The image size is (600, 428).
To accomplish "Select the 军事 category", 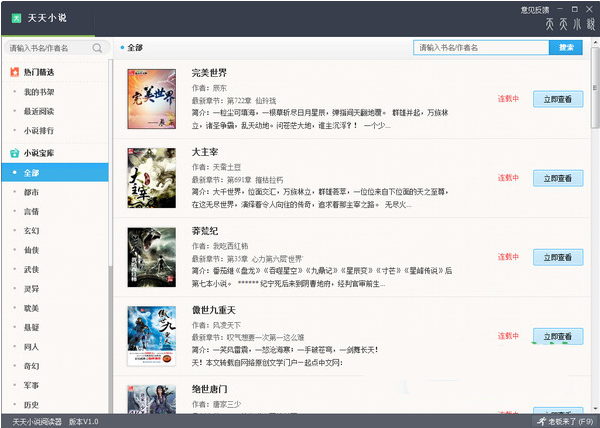I will tap(31, 385).
